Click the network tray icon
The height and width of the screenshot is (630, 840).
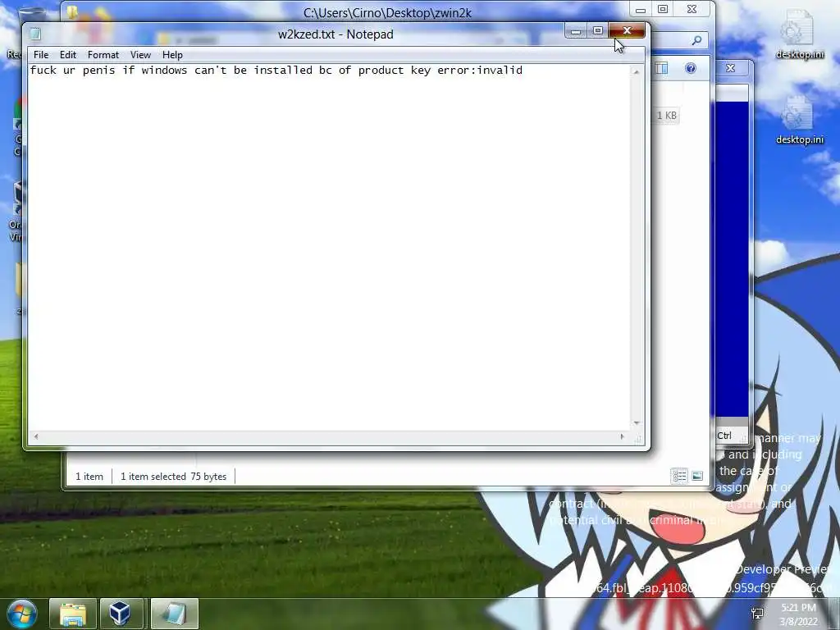(x=757, y=614)
